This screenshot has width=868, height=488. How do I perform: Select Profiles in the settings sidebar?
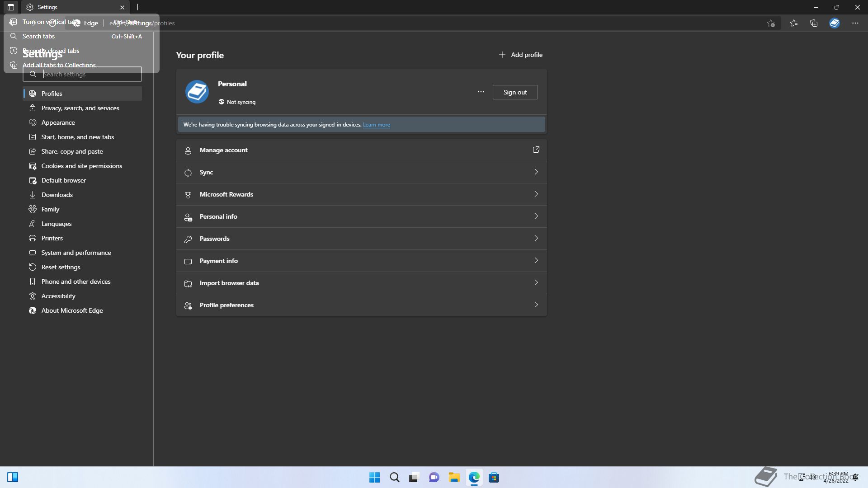click(82, 94)
